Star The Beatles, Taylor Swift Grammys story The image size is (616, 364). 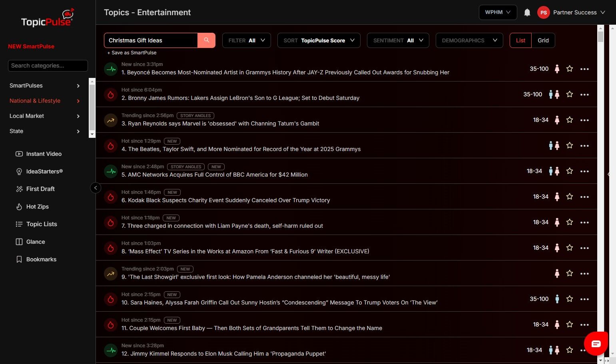pyautogui.click(x=570, y=145)
